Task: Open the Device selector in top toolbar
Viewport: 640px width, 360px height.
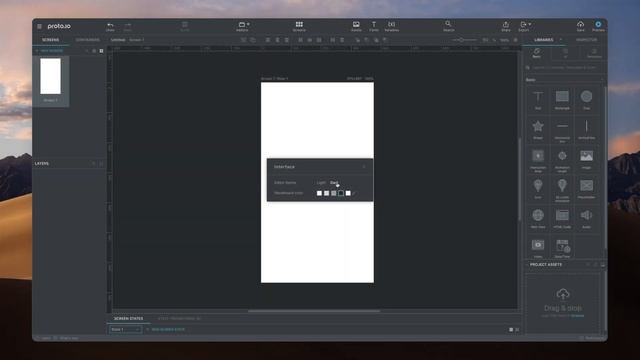Action: (243, 27)
